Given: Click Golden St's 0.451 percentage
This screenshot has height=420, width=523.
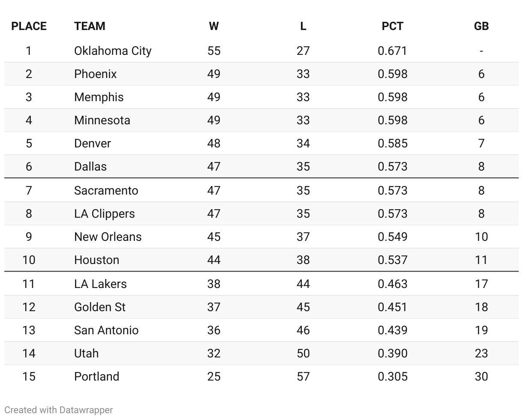Looking at the screenshot, I should point(392,307).
